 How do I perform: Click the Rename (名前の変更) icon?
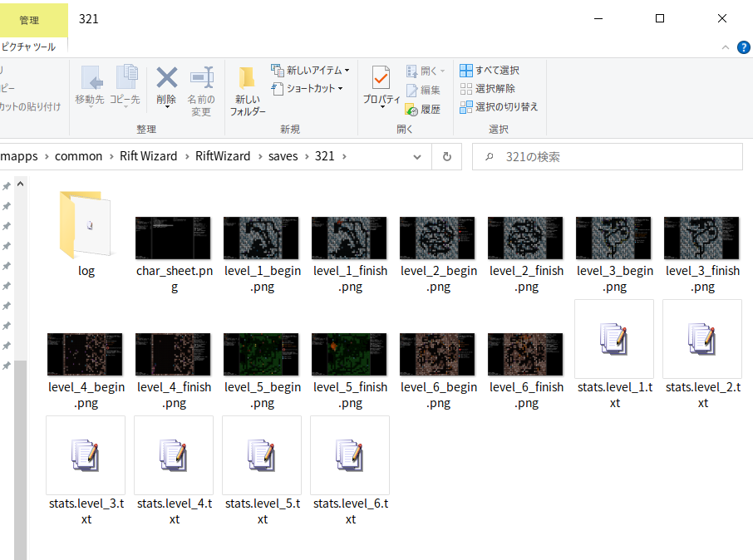[201, 79]
